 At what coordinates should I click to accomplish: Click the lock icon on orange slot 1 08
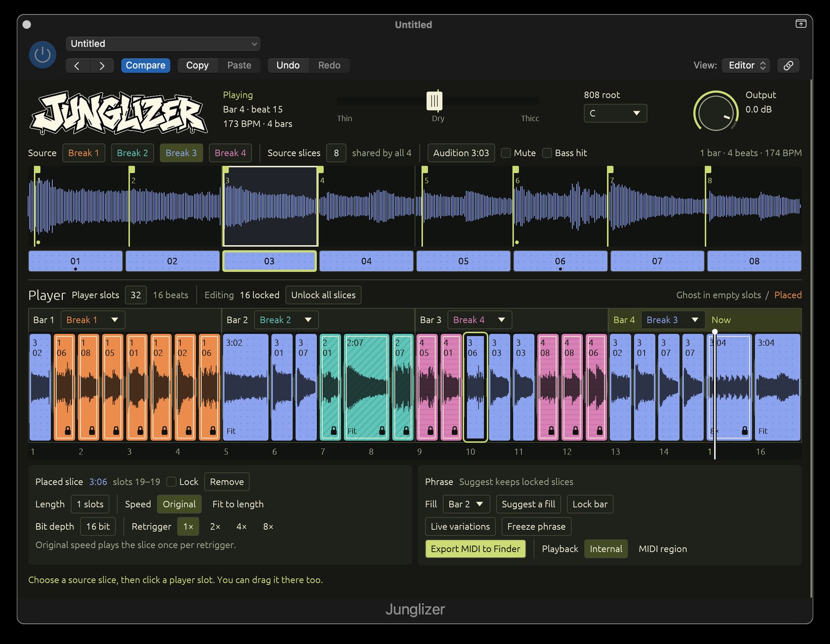pos(92,430)
